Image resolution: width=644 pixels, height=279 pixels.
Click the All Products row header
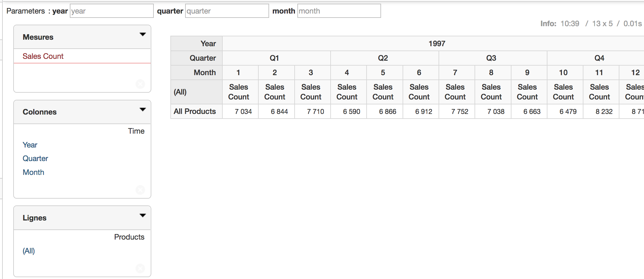(195, 111)
